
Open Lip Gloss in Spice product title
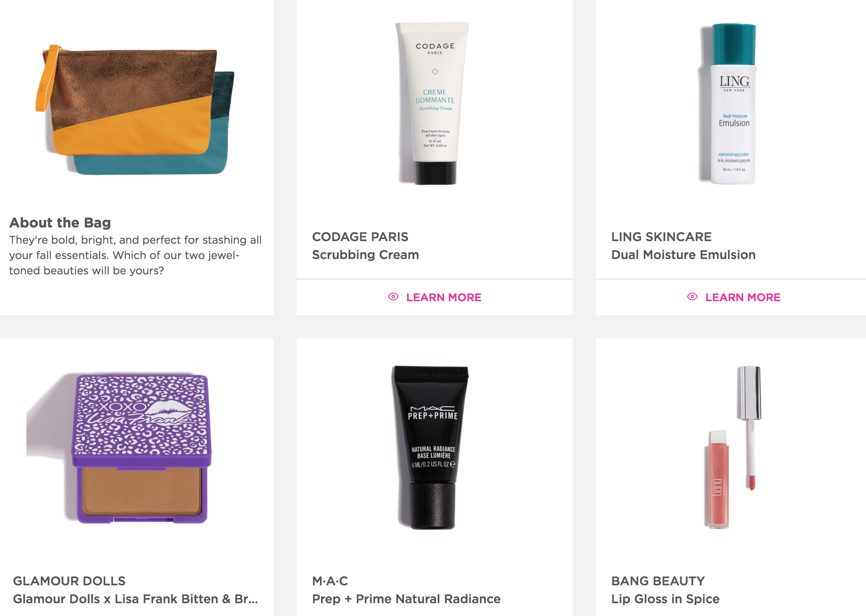(665, 599)
